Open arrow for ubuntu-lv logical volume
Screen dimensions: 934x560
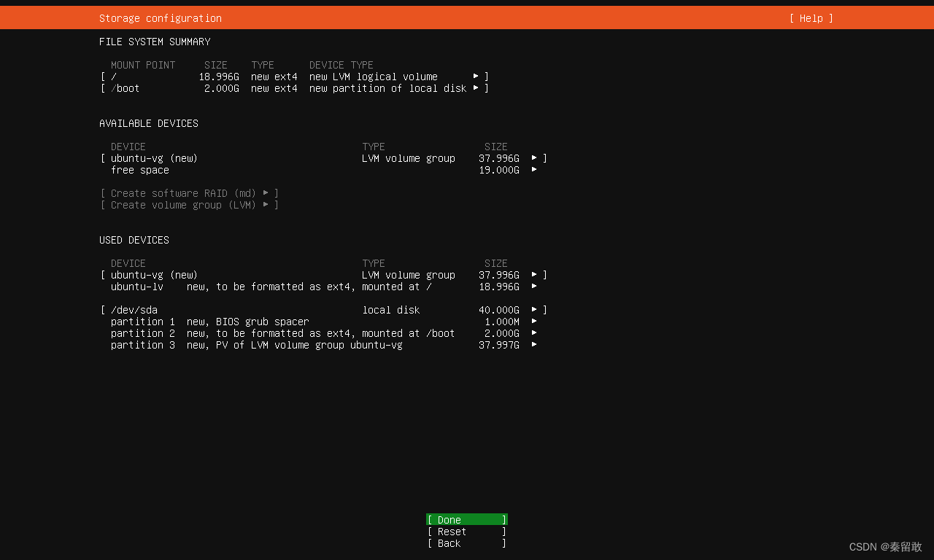[534, 287]
